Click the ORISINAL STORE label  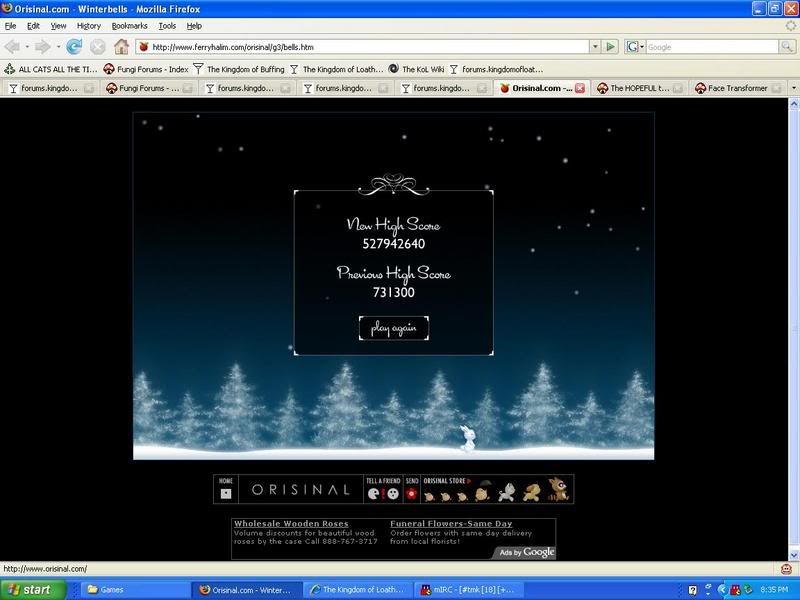445,481
